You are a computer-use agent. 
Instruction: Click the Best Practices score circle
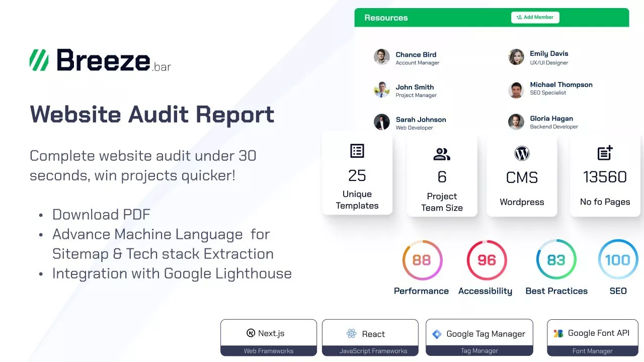(556, 260)
